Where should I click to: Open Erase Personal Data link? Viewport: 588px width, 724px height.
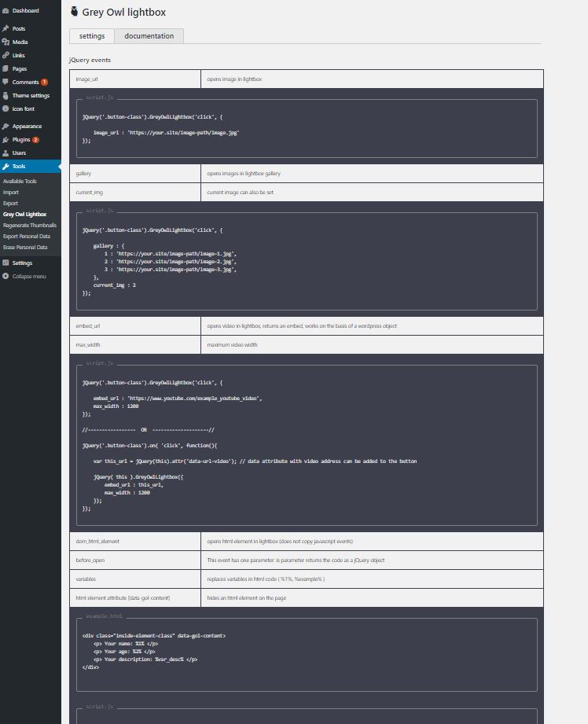pos(25,248)
